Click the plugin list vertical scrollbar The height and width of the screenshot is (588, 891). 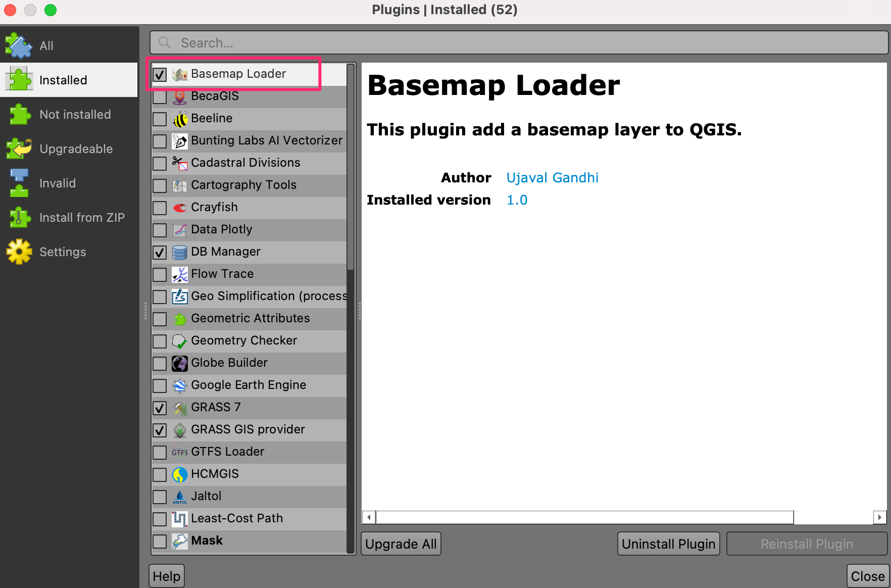pos(351,167)
